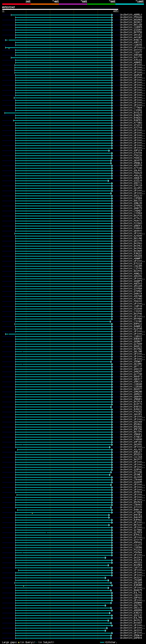The height and width of the screenshot is (644, 146).
Task: Click hit label UniRef100_Q3ZDJ8
Action: (131, 180)
